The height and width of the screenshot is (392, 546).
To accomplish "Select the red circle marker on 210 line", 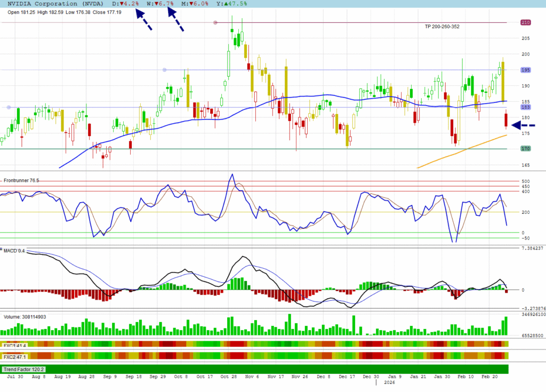I will coord(215,22).
